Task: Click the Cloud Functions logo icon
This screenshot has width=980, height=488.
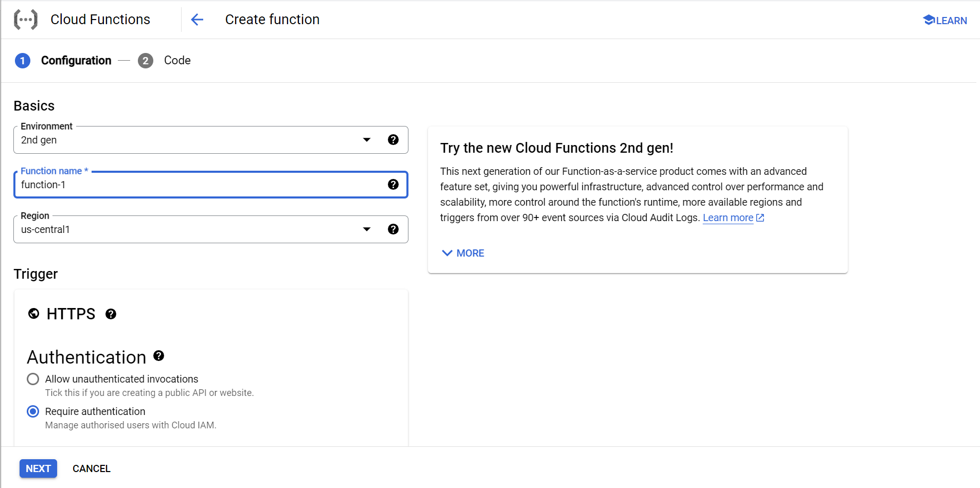Action: (x=26, y=20)
